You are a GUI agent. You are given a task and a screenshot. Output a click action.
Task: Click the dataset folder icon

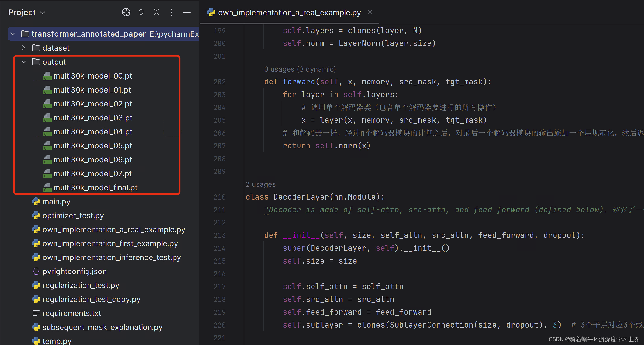click(x=36, y=47)
